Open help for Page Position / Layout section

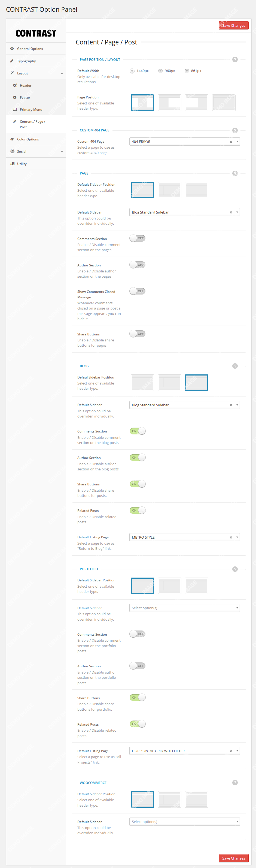[235, 60]
